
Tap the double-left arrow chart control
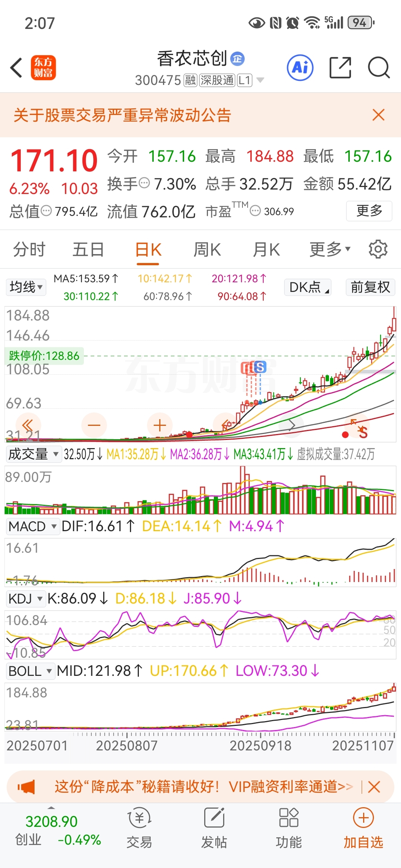[28, 425]
